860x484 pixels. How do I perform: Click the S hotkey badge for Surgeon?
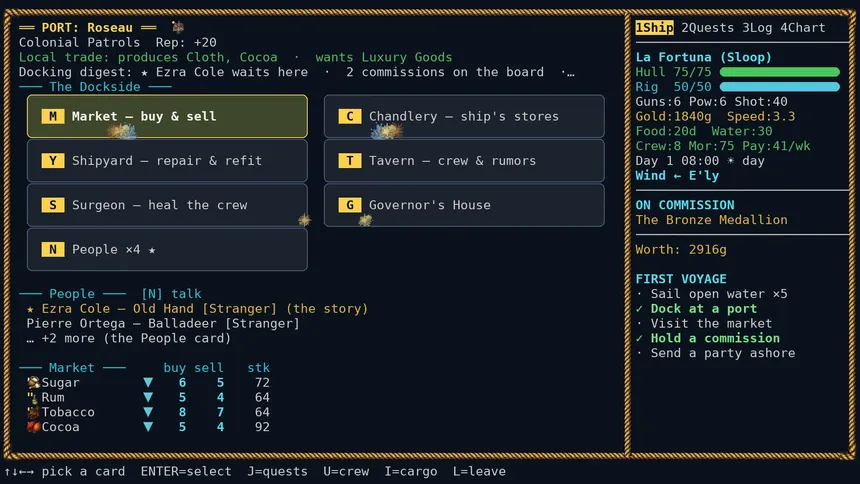[53, 205]
